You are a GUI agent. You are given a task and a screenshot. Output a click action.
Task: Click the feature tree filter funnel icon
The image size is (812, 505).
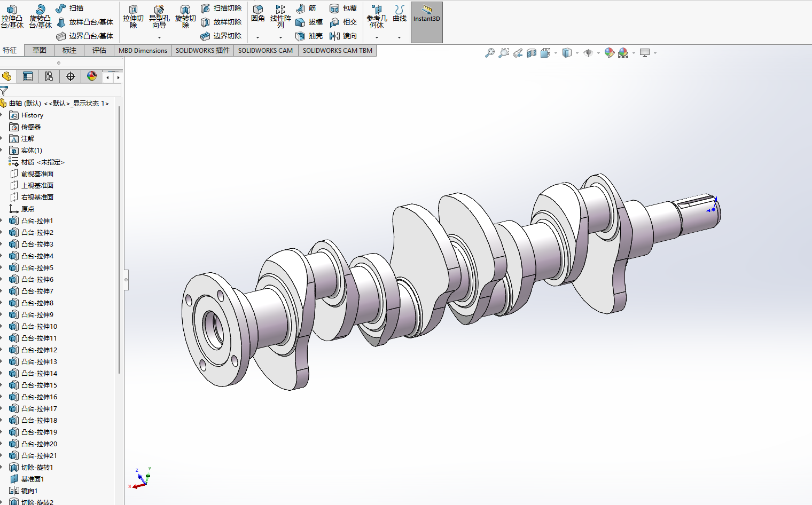pyautogui.click(x=4, y=91)
